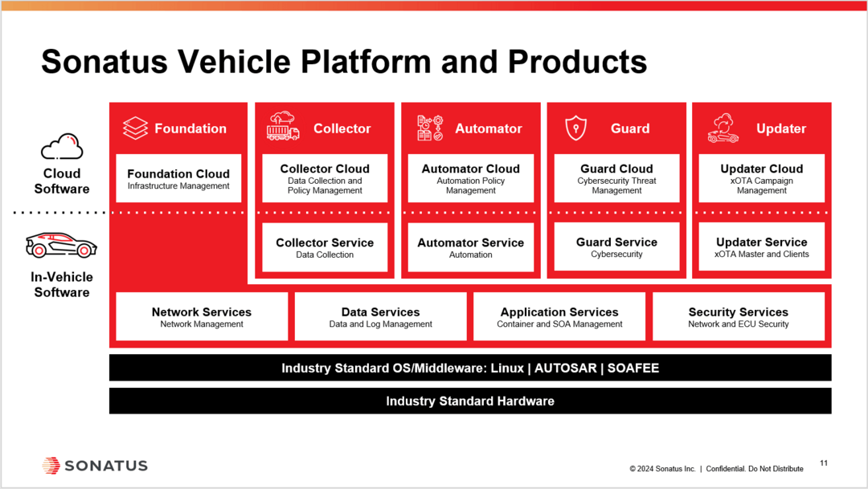Select the Security Services box

(739, 316)
